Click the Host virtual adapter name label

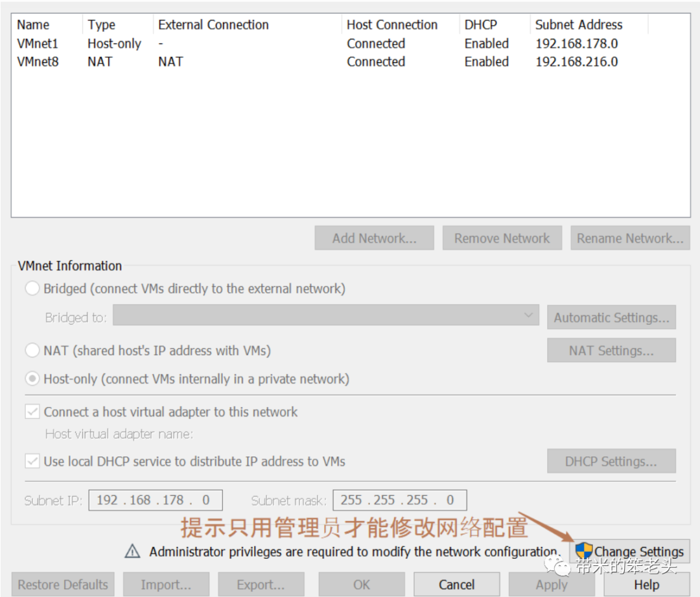119,434
